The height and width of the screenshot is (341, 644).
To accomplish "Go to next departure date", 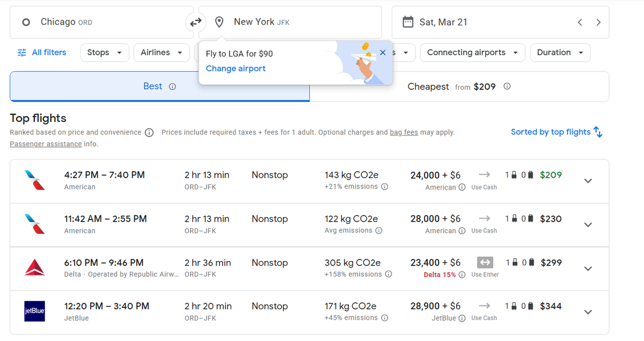I will click(x=598, y=23).
